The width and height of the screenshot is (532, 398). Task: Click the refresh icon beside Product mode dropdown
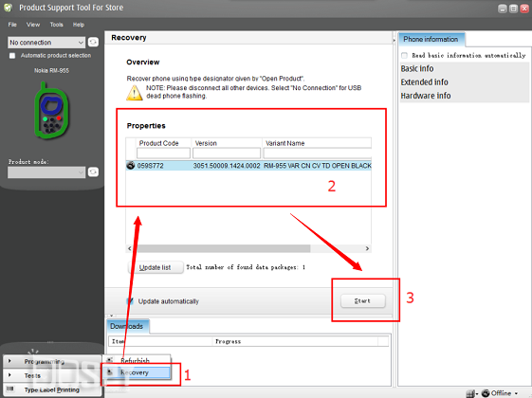point(93,172)
